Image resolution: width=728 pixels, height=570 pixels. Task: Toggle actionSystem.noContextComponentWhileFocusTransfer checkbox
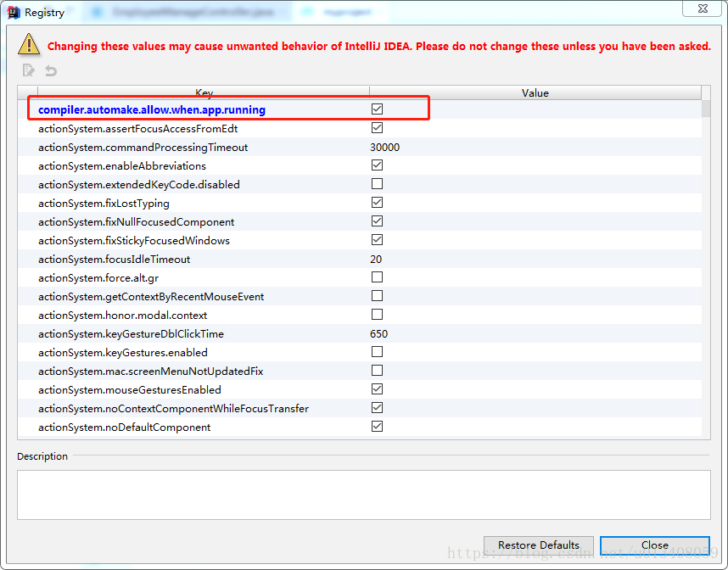(x=377, y=407)
